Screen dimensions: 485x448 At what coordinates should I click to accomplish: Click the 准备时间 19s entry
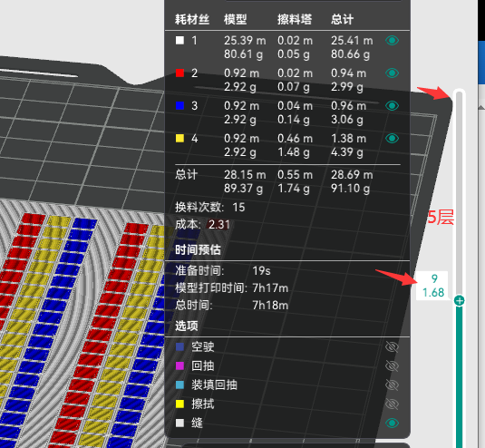click(223, 271)
